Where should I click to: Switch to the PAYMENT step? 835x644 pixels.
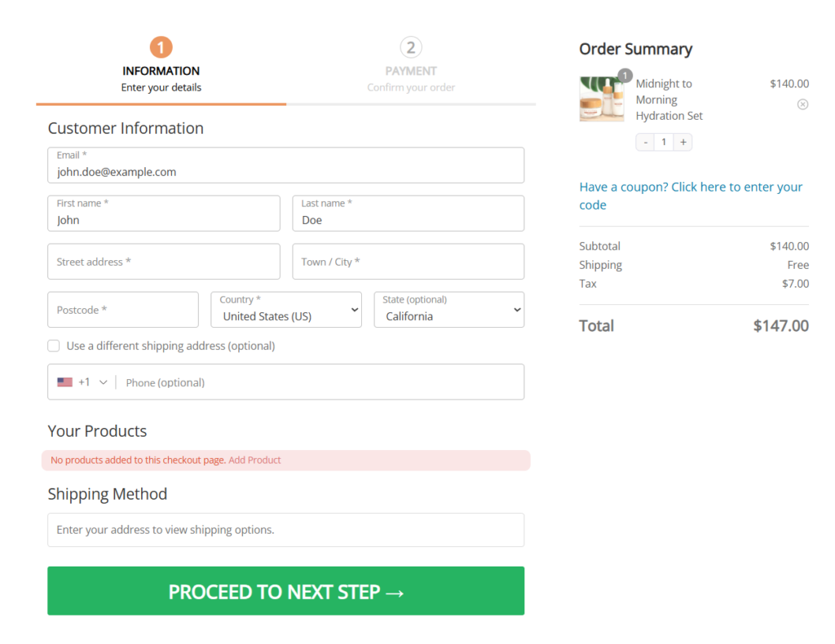pyautogui.click(x=411, y=71)
